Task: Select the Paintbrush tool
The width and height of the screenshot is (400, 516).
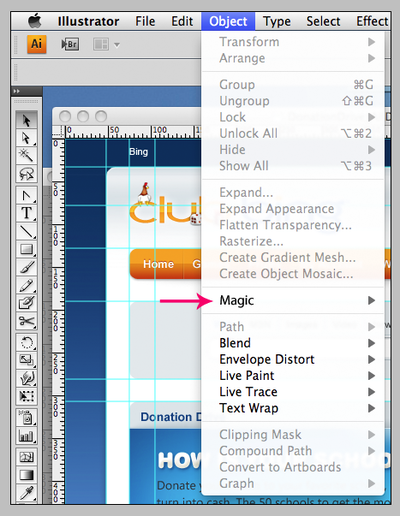Action: point(26,267)
